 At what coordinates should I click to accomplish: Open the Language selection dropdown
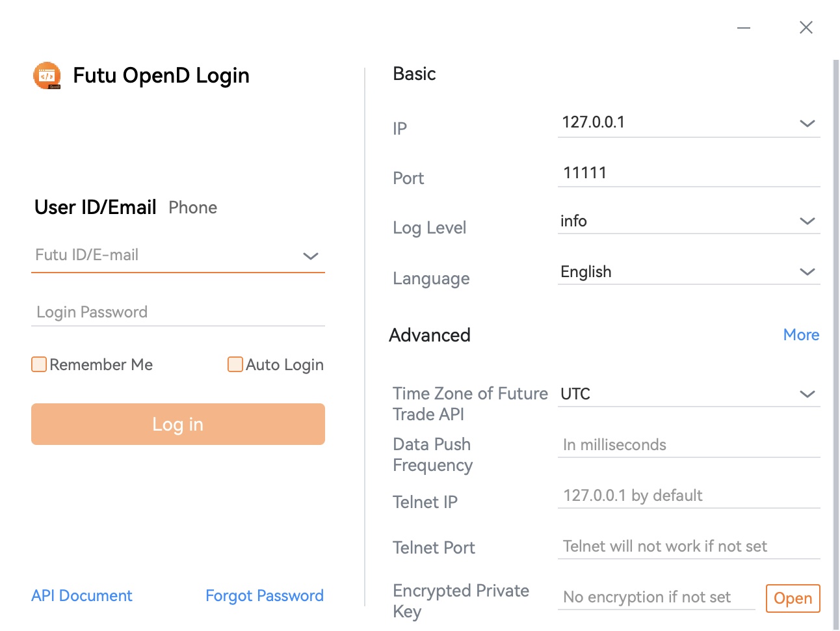(x=807, y=272)
